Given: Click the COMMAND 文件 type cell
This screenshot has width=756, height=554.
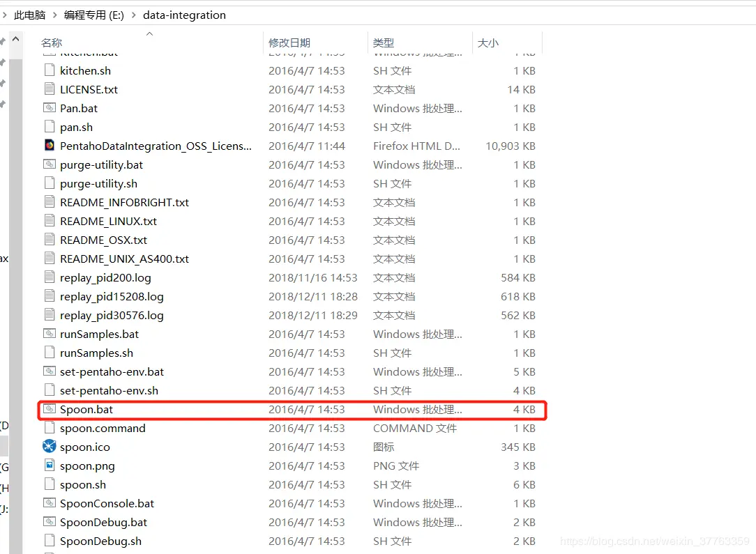Looking at the screenshot, I should click(415, 429).
